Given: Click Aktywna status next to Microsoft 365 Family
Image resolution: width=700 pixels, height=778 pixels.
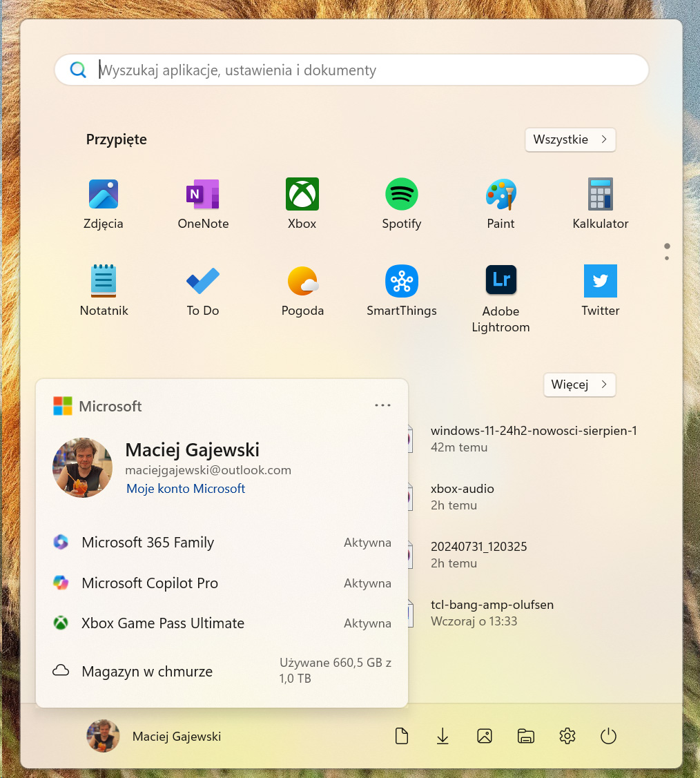Looking at the screenshot, I should coord(367,543).
